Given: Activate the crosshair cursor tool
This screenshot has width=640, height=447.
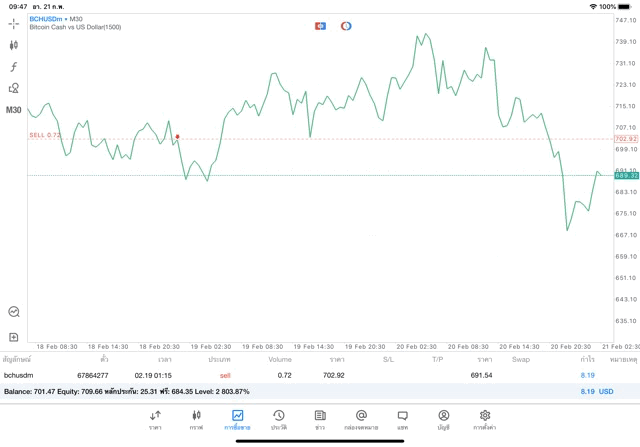Looking at the screenshot, I should pos(14,23).
